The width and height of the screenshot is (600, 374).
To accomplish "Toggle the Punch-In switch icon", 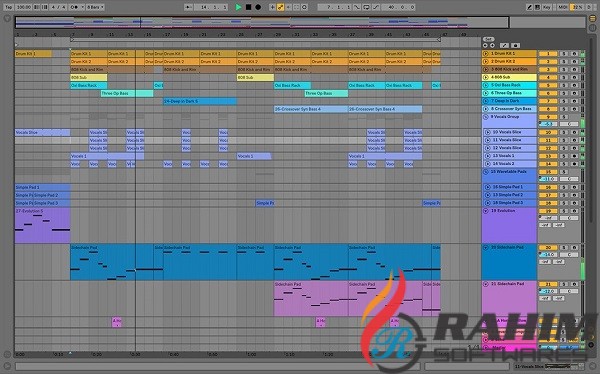I will pos(357,7).
